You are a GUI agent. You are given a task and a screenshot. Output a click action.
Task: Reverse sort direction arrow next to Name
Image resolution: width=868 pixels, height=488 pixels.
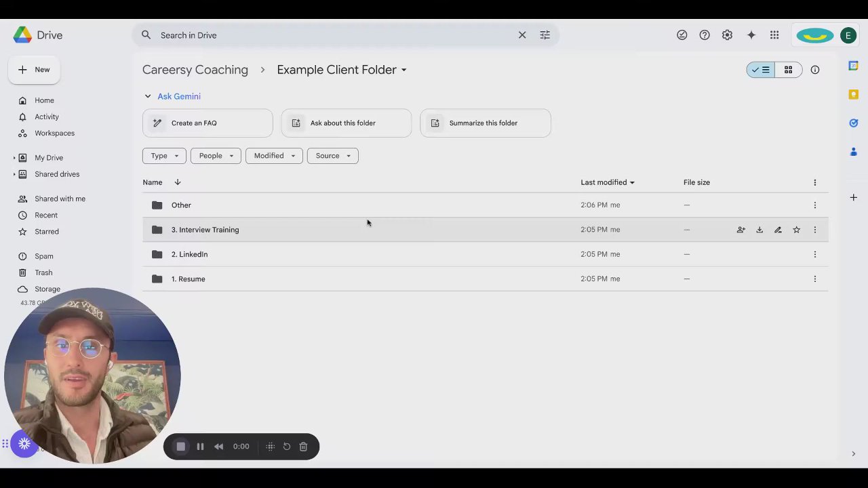coord(178,182)
